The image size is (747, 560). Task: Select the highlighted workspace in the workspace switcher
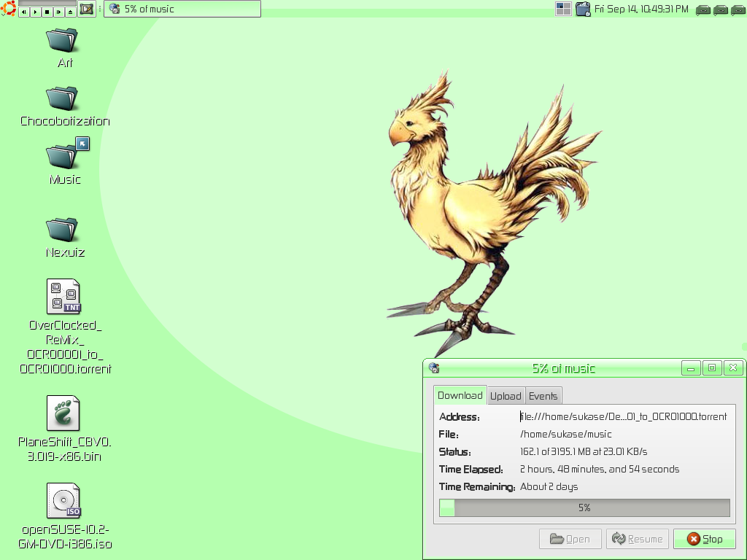(560, 6)
